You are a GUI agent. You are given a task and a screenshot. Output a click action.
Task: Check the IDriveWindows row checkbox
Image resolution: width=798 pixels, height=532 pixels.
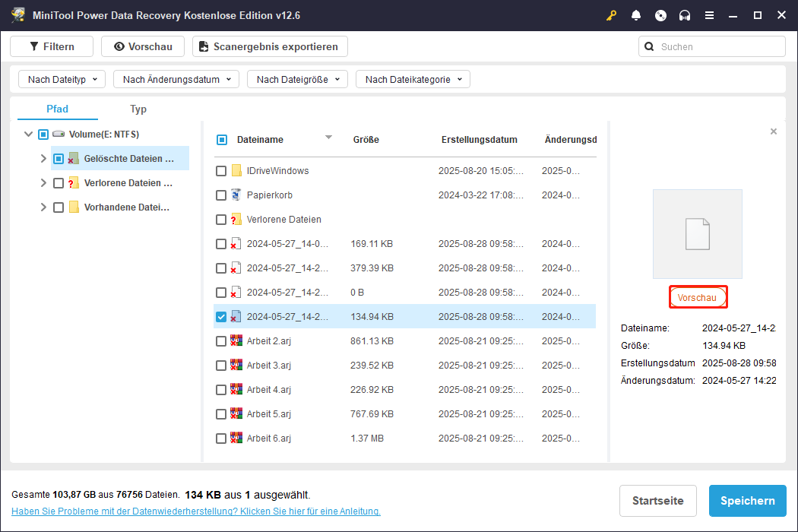coord(221,171)
